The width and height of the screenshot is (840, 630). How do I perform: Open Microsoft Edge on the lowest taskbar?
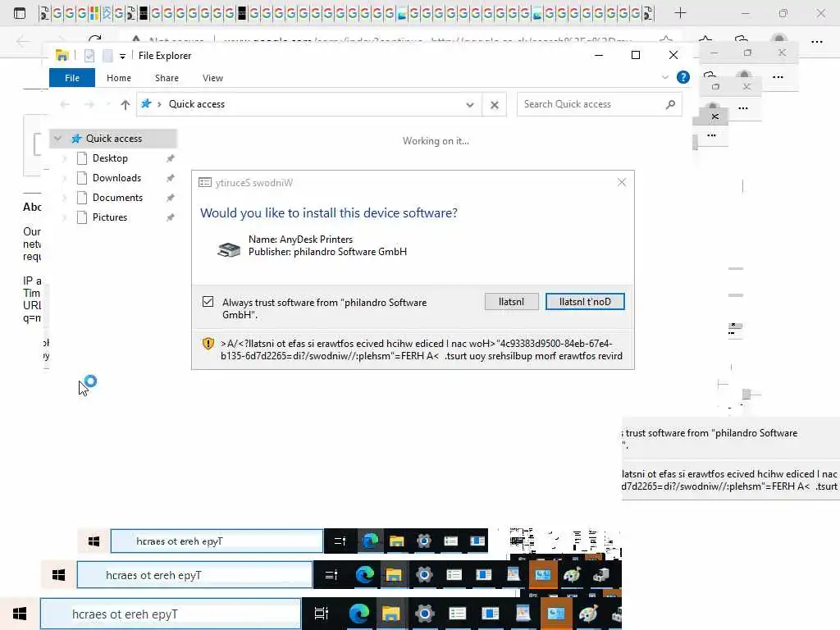pos(359,614)
